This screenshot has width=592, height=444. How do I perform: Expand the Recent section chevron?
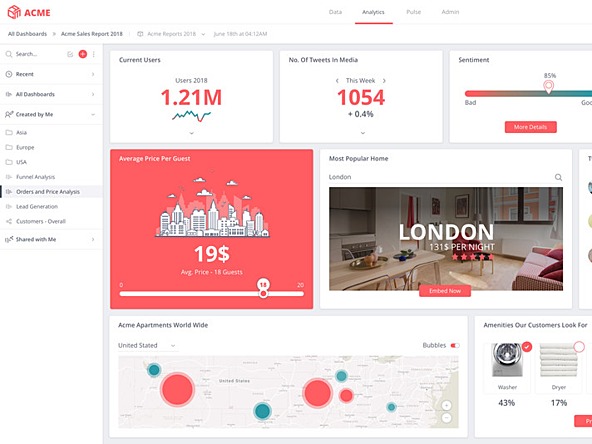(93, 74)
